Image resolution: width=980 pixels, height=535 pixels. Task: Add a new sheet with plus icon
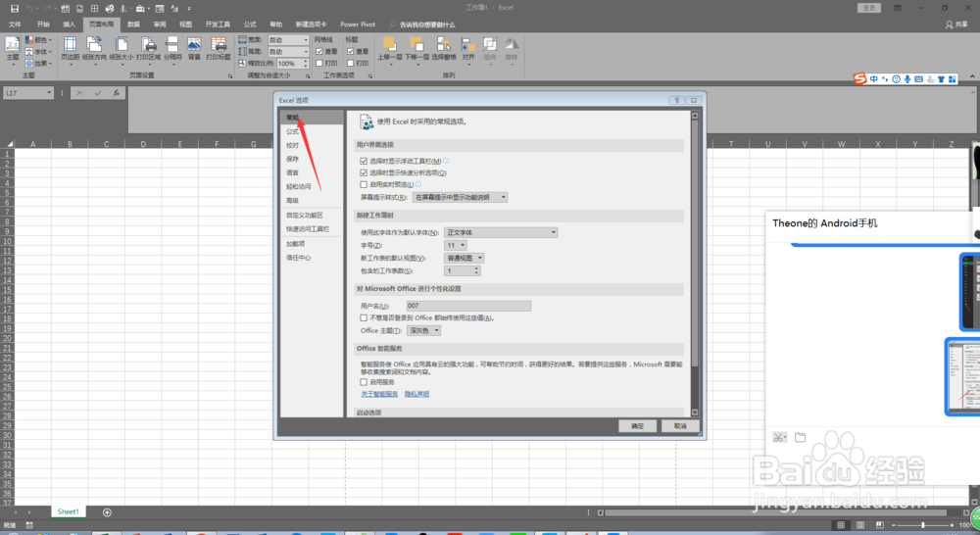tap(107, 512)
